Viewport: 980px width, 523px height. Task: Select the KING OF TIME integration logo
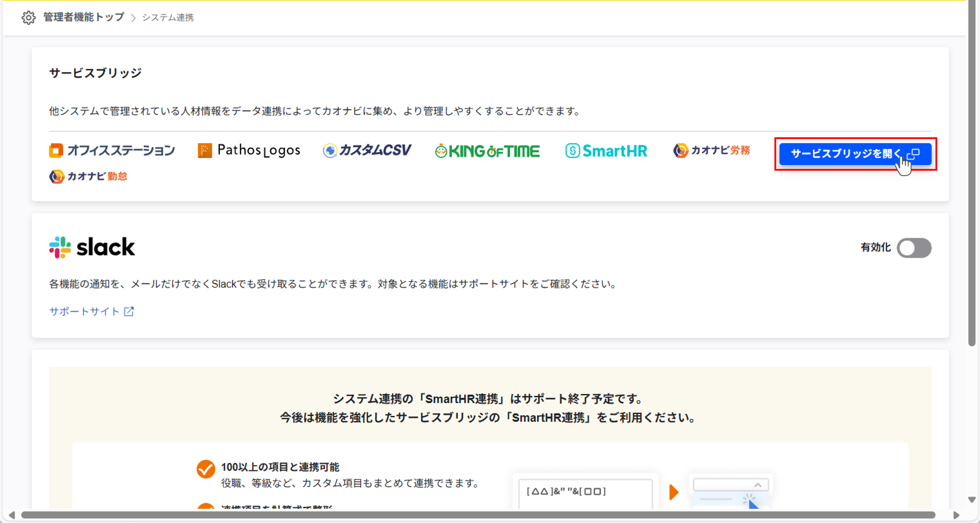tap(487, 151)
